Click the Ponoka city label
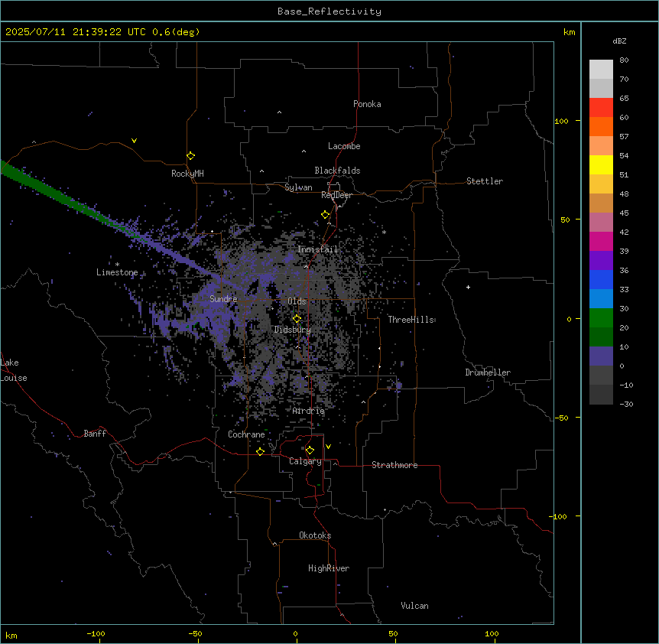 pyautogui.click(x=367, y=104)
